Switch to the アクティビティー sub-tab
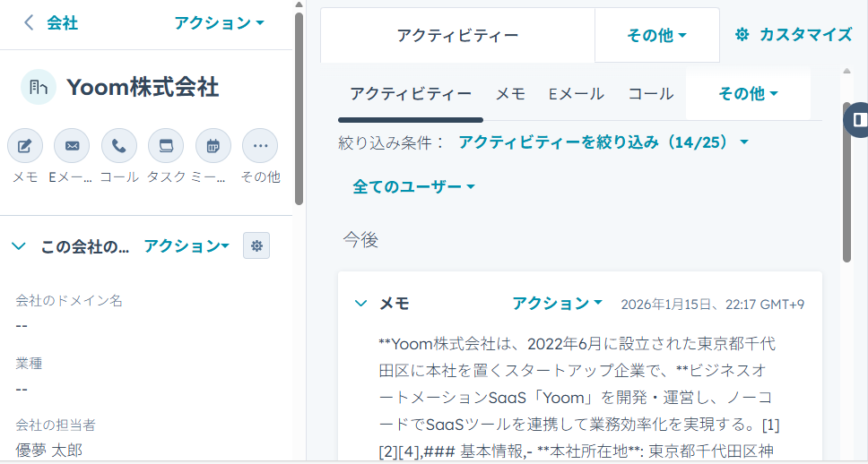The height and width of the screenshot is (464, 868). click(x=411, y=95)
